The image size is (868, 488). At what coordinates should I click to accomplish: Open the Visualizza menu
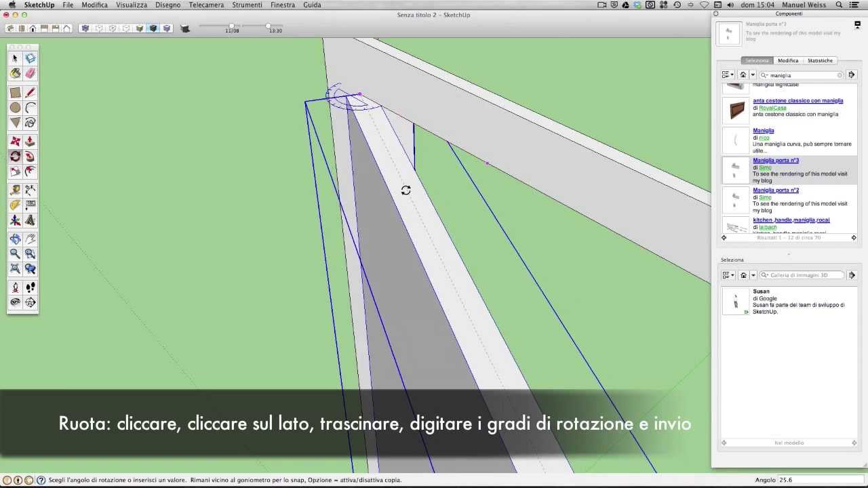[132, 5]
